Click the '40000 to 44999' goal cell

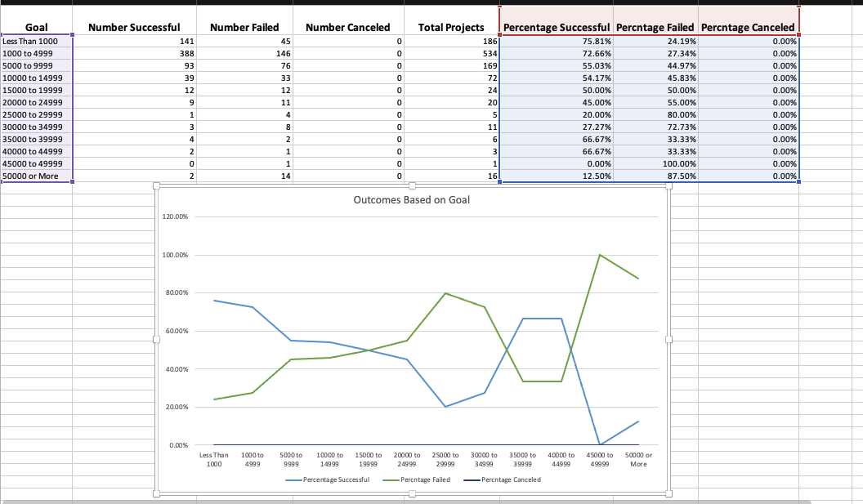(x=36, y=151)
